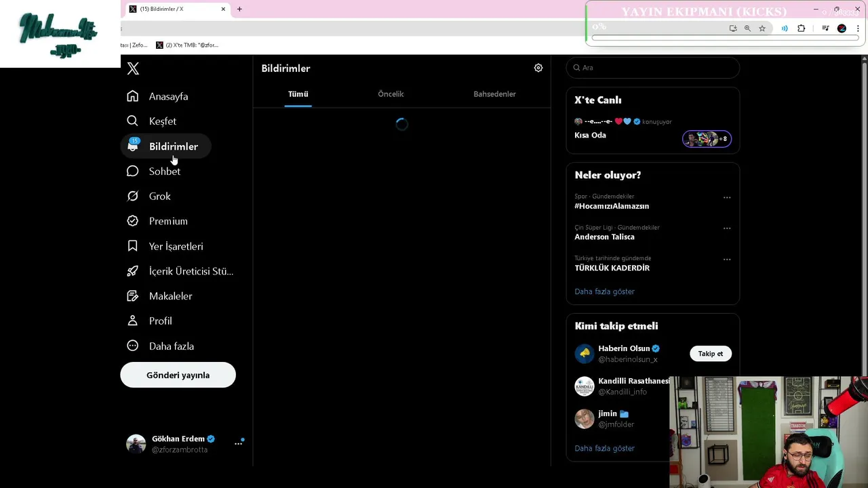Open Daha fazla menu in sidebar
Screen dimensions: 868x488
[161, 346]
